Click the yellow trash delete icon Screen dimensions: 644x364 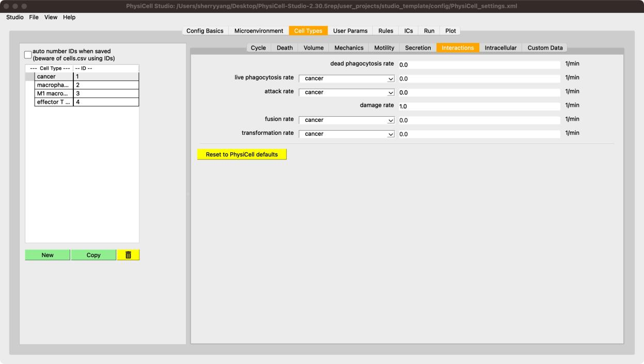pyautogui.click(x=128, y=255)
